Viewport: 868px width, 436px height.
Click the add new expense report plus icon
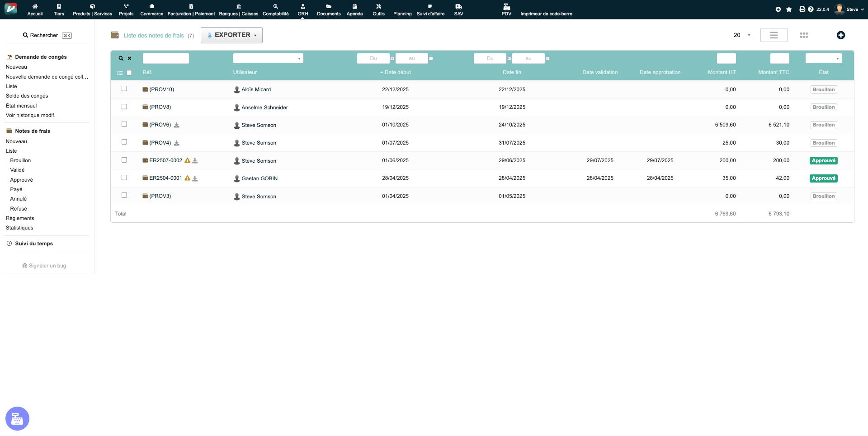[840, 35]
